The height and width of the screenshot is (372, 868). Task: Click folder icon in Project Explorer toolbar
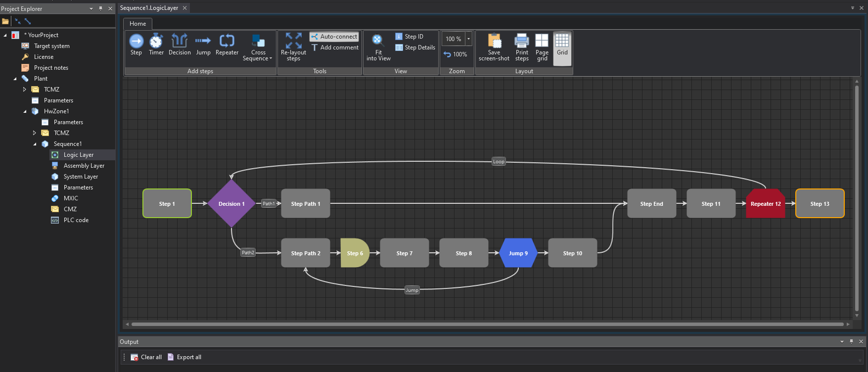[x=5, y=21]
